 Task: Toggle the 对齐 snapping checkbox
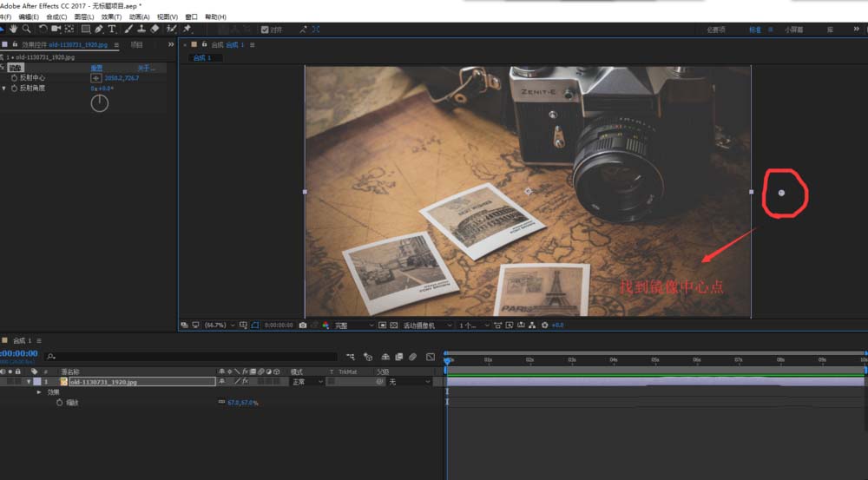pyautogui.click(x=266, y=29)
